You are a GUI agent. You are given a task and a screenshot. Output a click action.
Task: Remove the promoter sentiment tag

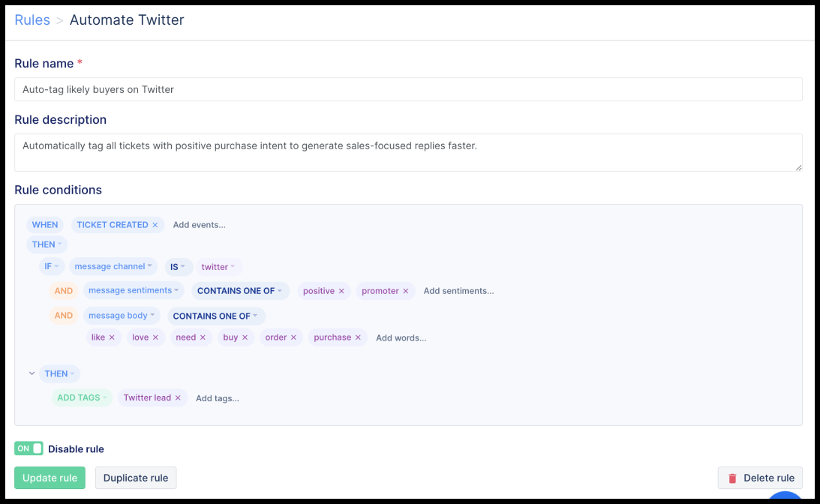click(405, 291)
